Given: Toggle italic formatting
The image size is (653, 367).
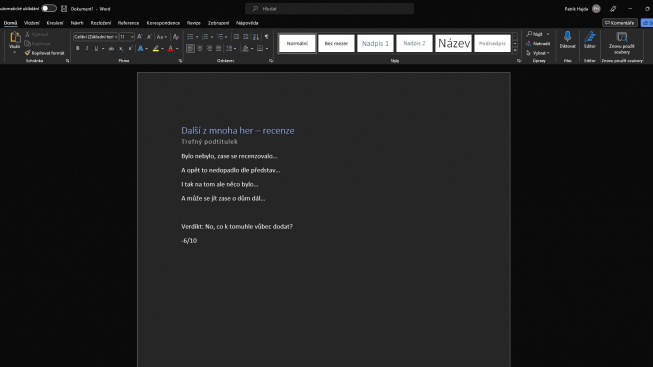Looking at the screenshot, I should 87,49.
